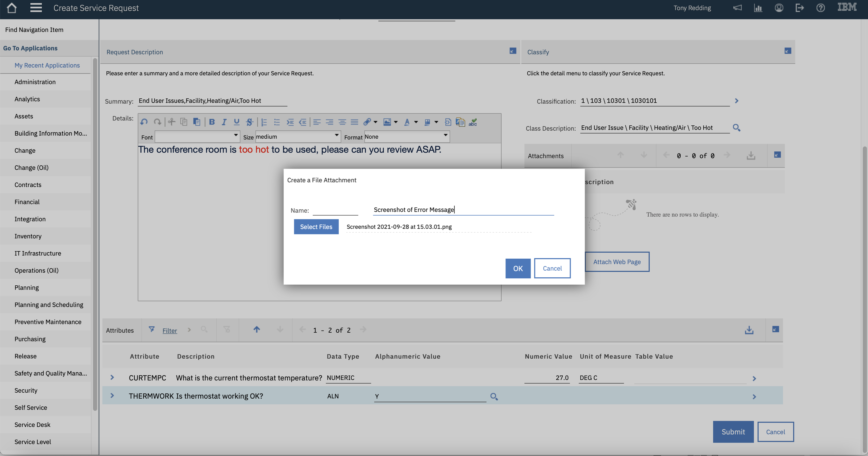Viewport: 868px width, 456px height.
Task: Open help via the question mark icon
Action: point(821,8)
